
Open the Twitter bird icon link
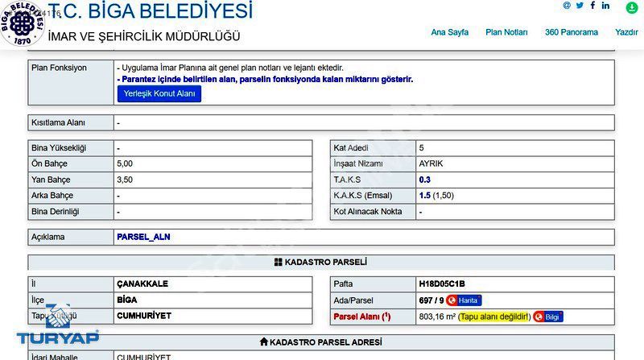[580, 6]
